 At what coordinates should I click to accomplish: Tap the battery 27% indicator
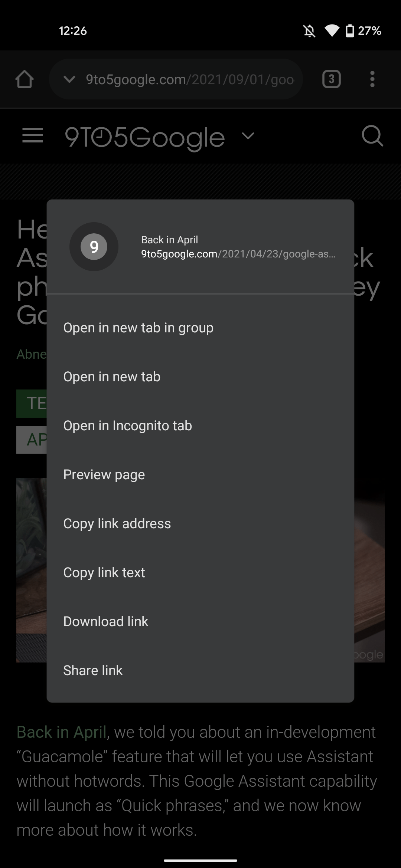[x=363, y=31]
